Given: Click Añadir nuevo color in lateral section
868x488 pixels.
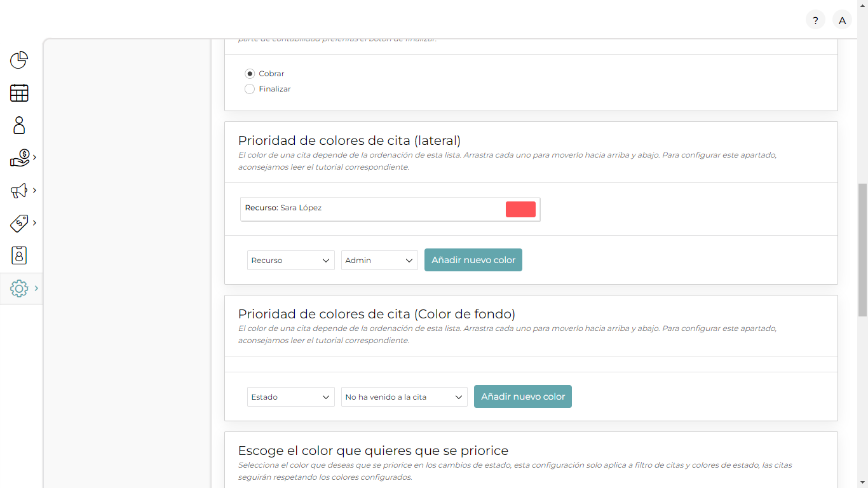Looking at the screenshot, I should (473, 260).
